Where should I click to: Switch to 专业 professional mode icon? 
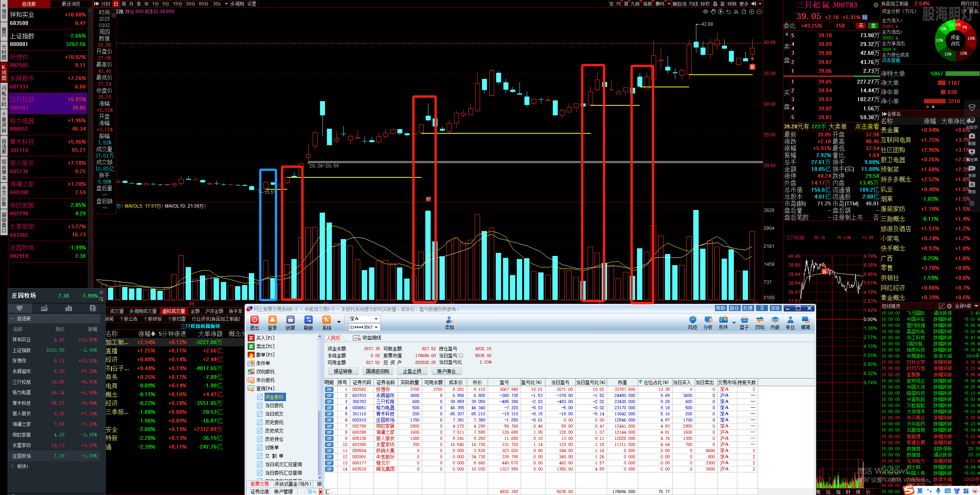point(791,323)
